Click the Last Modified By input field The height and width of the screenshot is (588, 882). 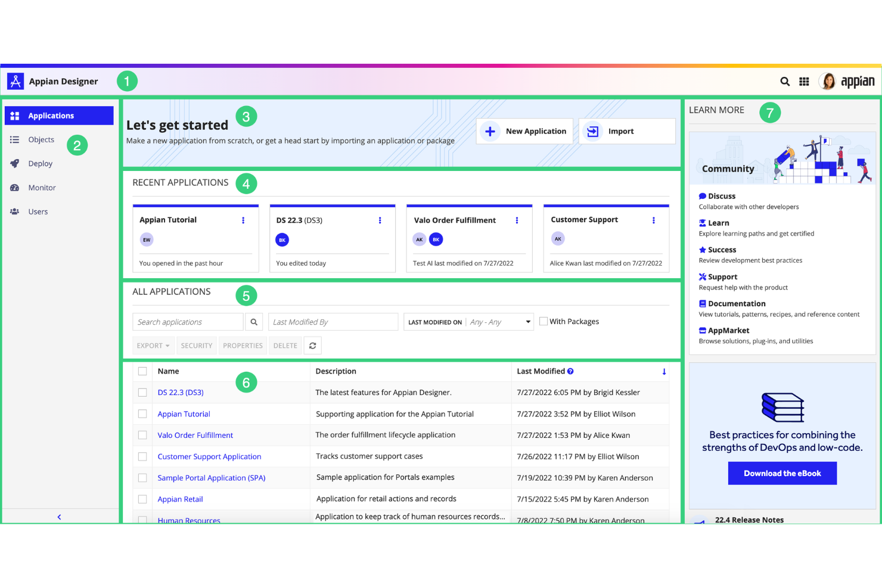coord(333,322)
